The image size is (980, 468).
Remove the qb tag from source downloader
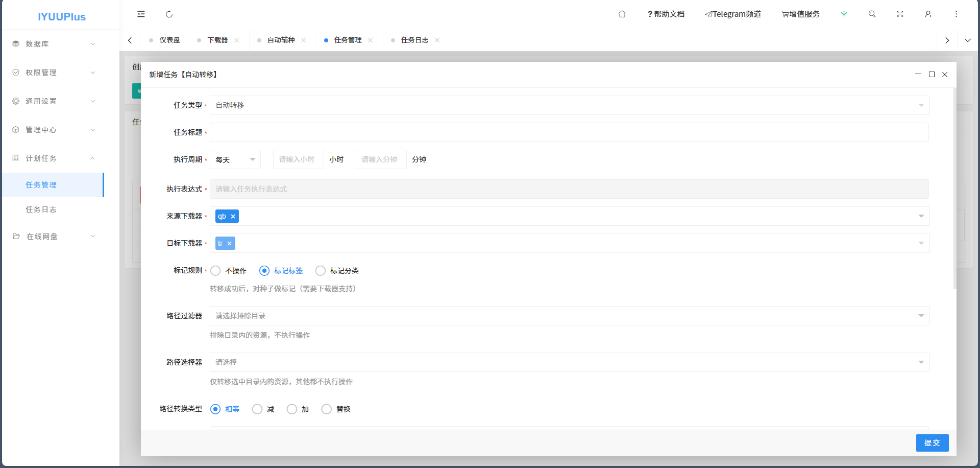233,217
